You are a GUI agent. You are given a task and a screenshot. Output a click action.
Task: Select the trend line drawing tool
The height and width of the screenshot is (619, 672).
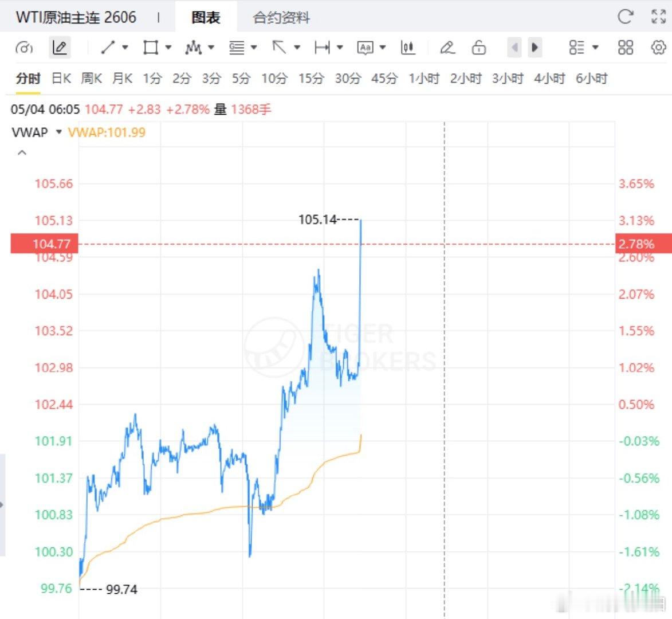coord(108,47)
